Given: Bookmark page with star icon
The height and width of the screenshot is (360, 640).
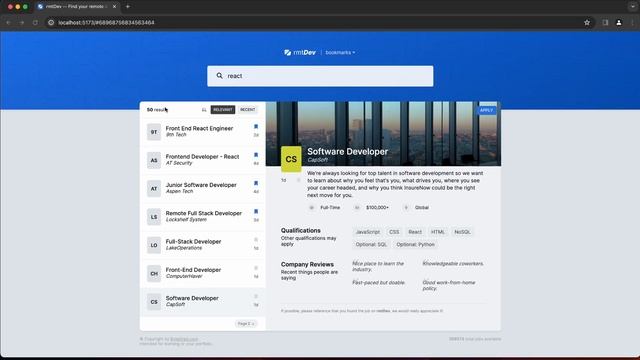Looking at the screenshot, I should 587,22.
